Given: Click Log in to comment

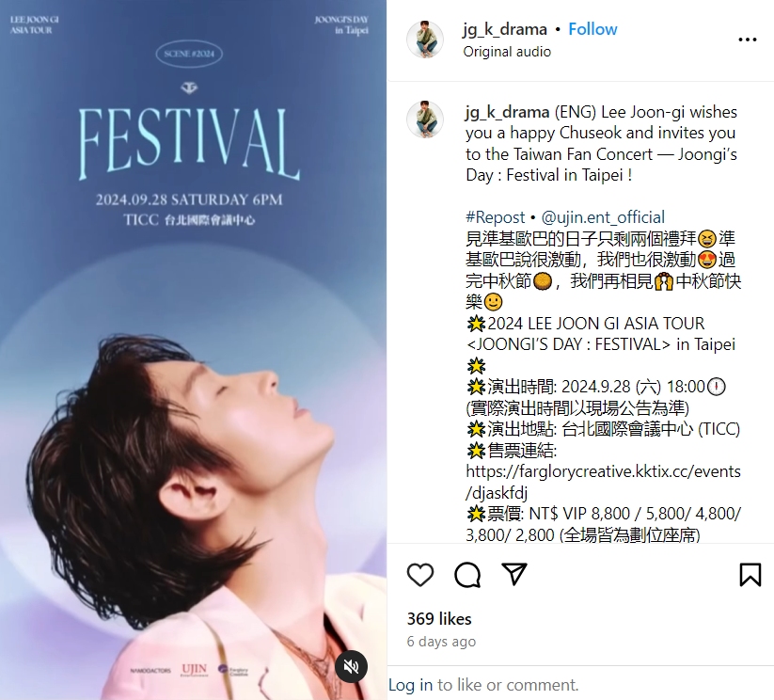Looking at the screenshot, I should click(x=410, y=685).
